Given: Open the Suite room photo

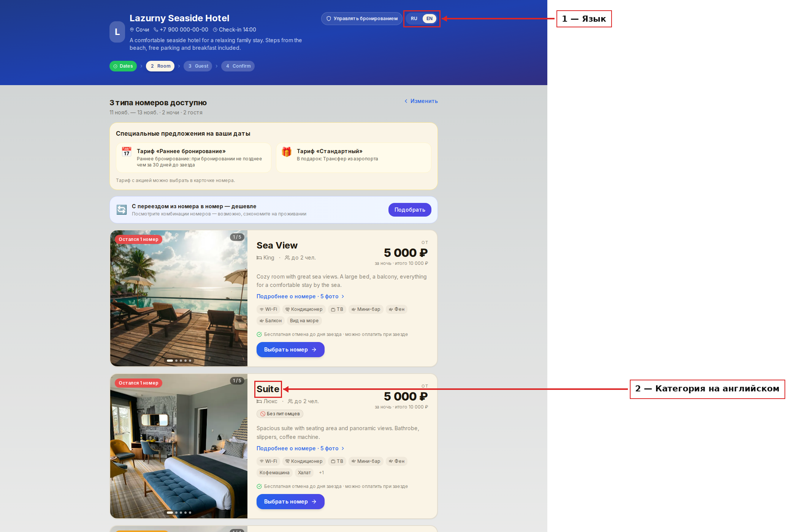Looking at the screenshot, I should point(179,446).
